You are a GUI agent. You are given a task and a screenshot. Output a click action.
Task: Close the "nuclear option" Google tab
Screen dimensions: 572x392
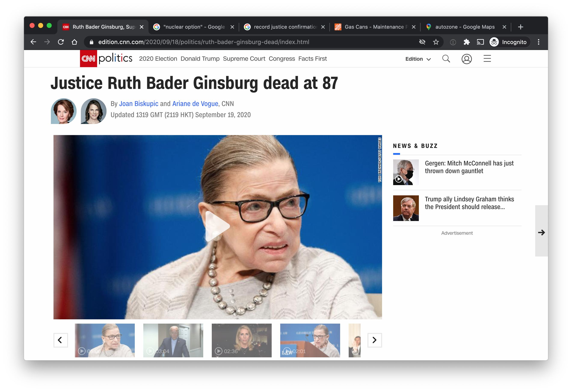[232, 27]
